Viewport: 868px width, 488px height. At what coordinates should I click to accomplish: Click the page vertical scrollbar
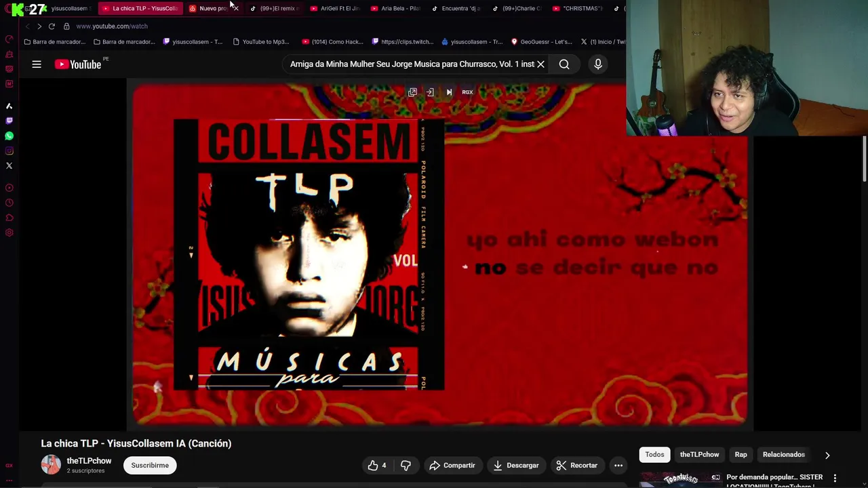pyautogui.click(x=865, y=159)
